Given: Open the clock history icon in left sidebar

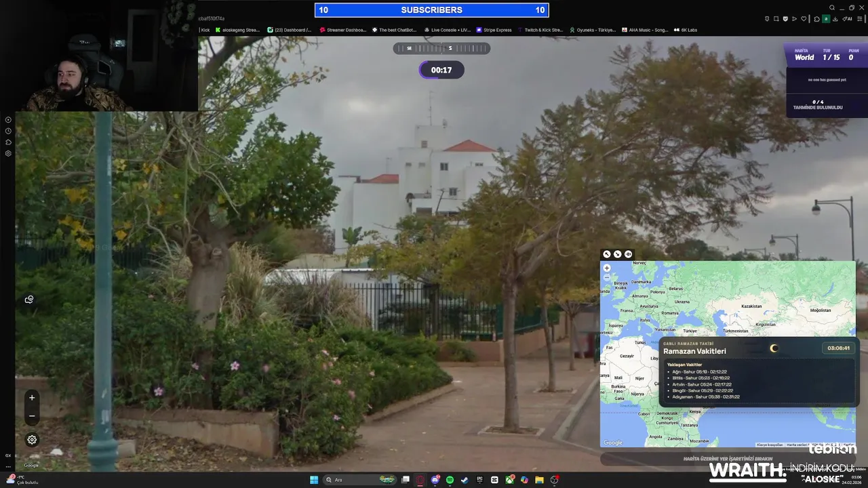Looking at the screenshot, I should tap(8, 131).
